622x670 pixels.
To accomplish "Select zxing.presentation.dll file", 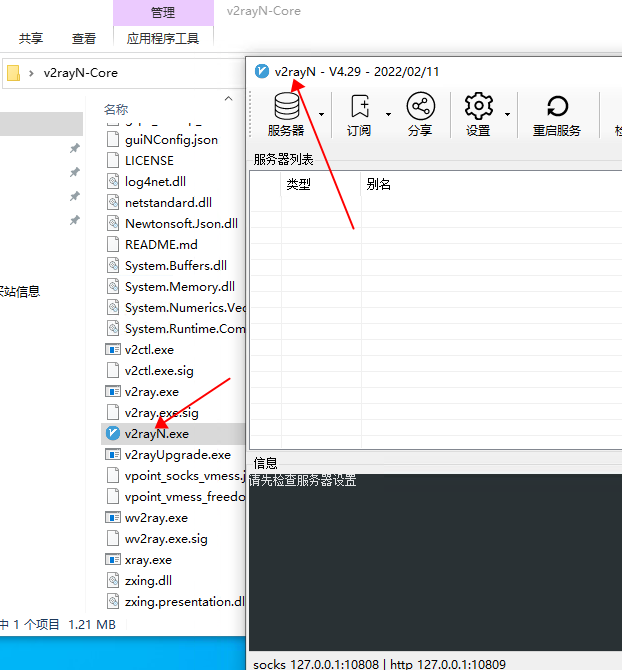I will click(185, 601).
